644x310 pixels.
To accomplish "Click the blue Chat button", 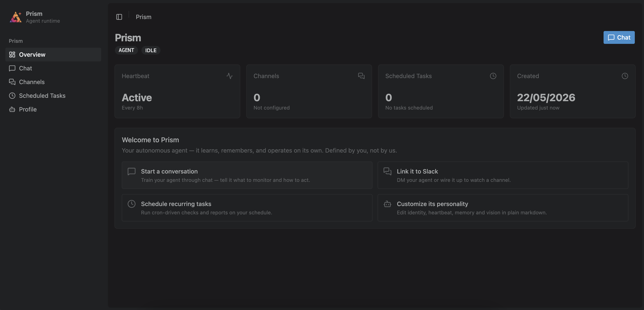I will click(x=619, y=37).
